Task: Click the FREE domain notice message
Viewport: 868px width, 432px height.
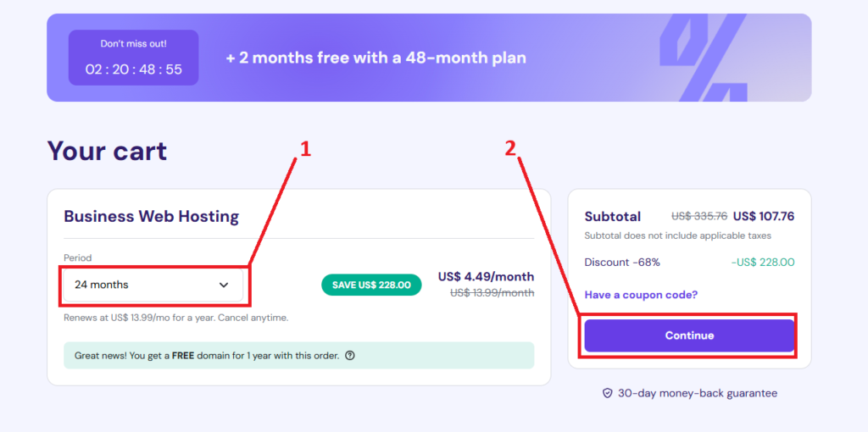Action: 299,356
